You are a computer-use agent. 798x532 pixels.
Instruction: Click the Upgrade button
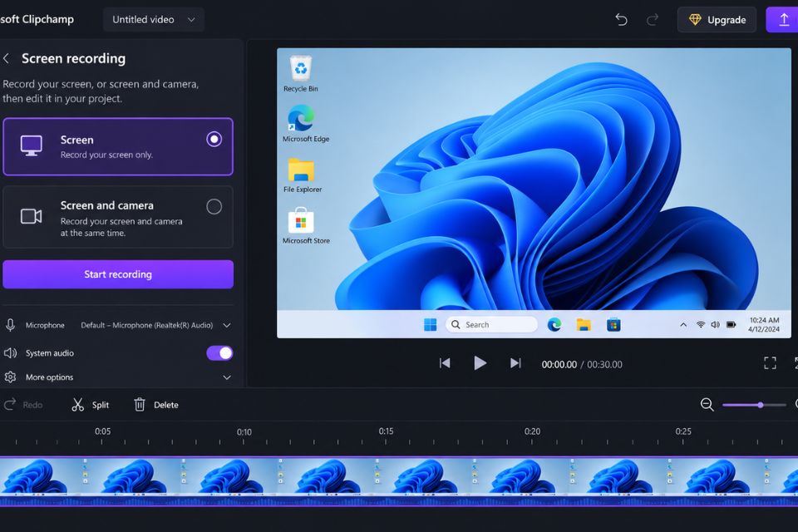pos(717,20)
